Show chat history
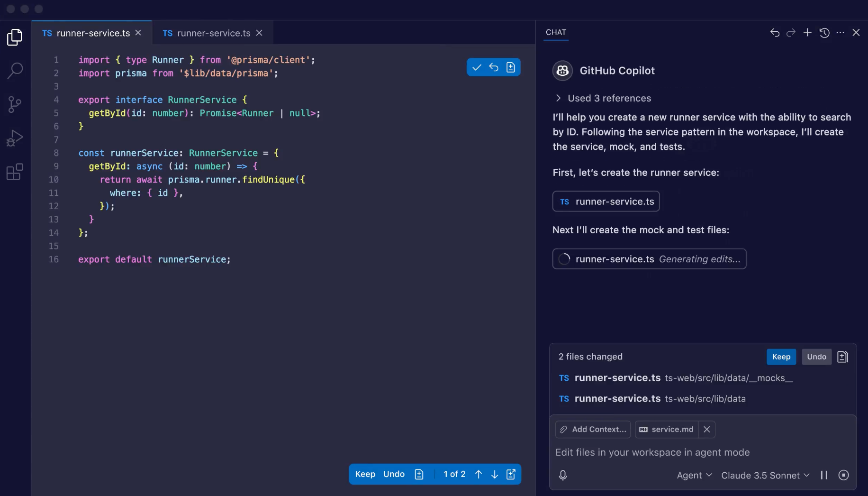868x496 pixels. click(824, 33)
